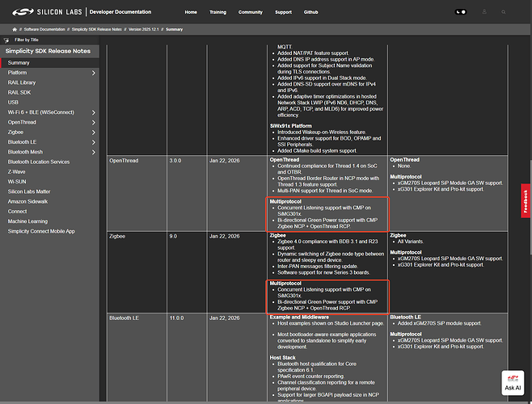Open Bluetooth Location Services in the sidebar

click(39, 162)
